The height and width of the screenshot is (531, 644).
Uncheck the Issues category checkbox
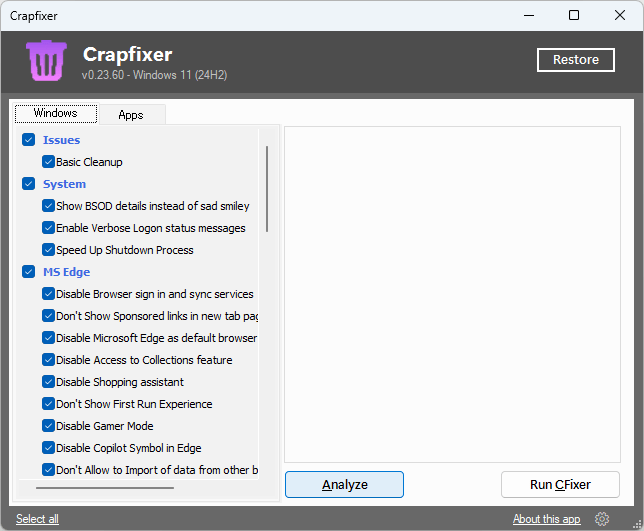pyautogui.click(x=28, y=140)
